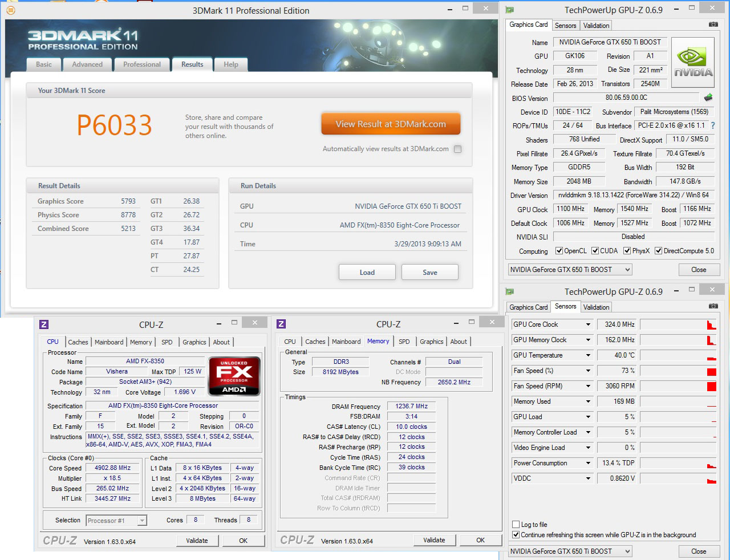
Task: Switch to Sensors tab in upper GPU-Z window
Action: pyautogui.click(x=566, y=26)
